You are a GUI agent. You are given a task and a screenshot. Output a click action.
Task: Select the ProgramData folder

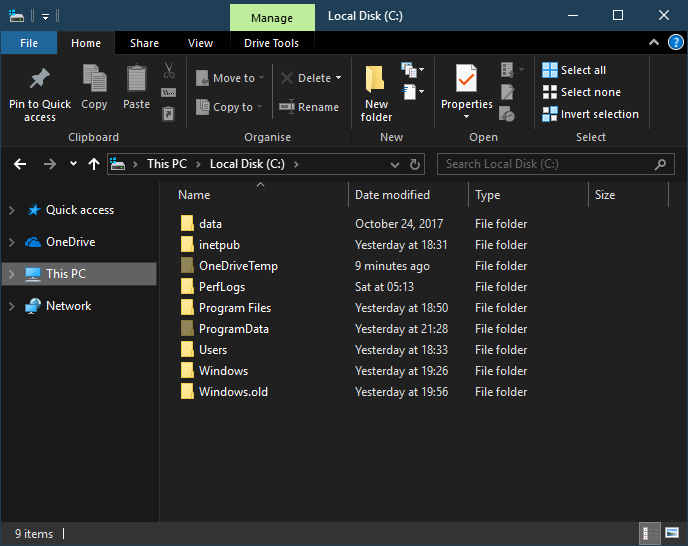tap(233, 329)
